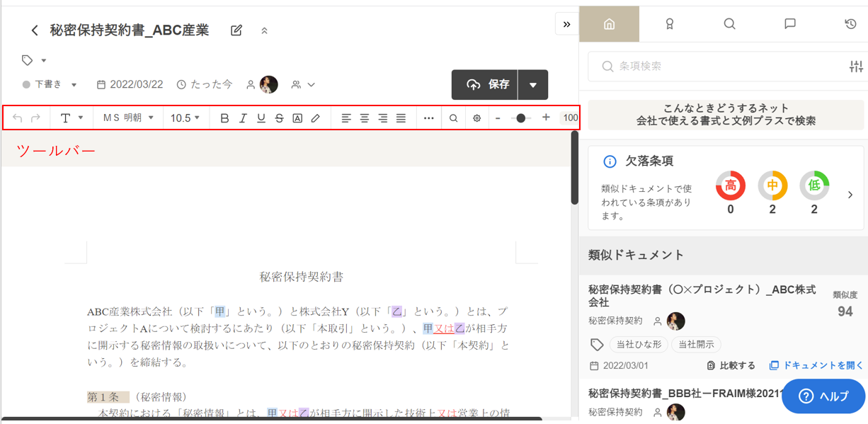Collapse the right side panel
This screenshot has width=868, height=424.
566,24
